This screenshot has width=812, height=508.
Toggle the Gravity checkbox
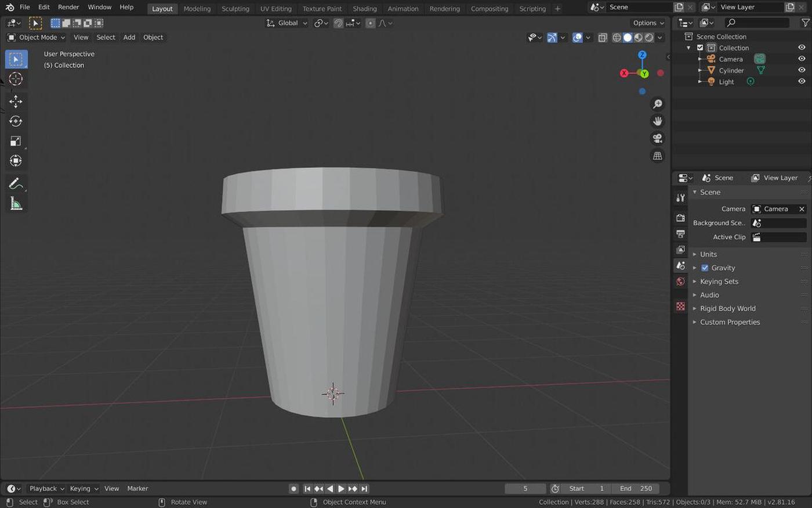coord(705,268)
